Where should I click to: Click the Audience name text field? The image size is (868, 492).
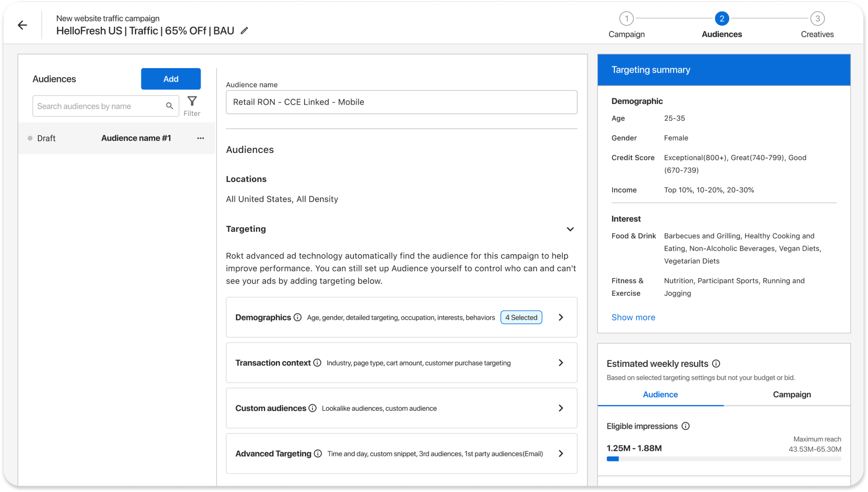click(x=401, y=102)
